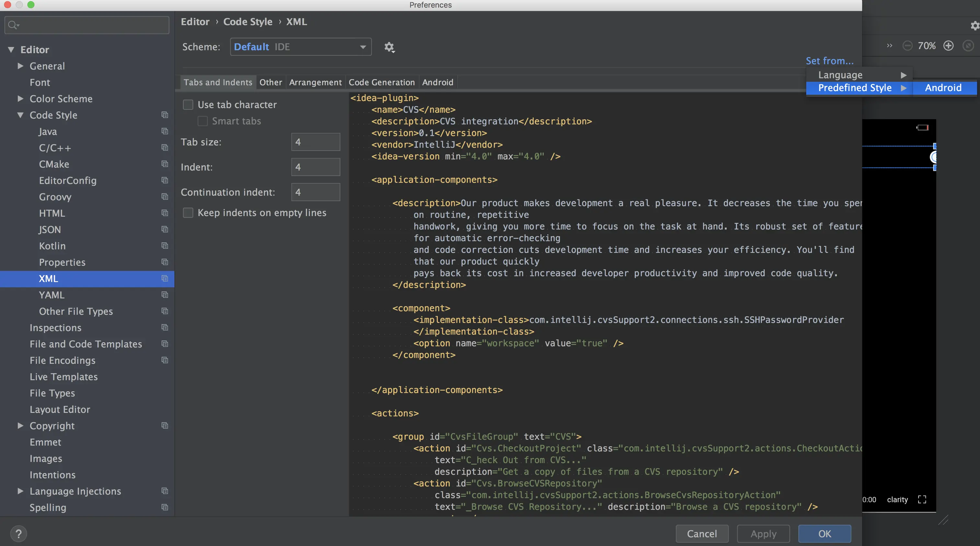Check the Smart tabs option
Screen dimensions: 980x546
click(203, 121)
